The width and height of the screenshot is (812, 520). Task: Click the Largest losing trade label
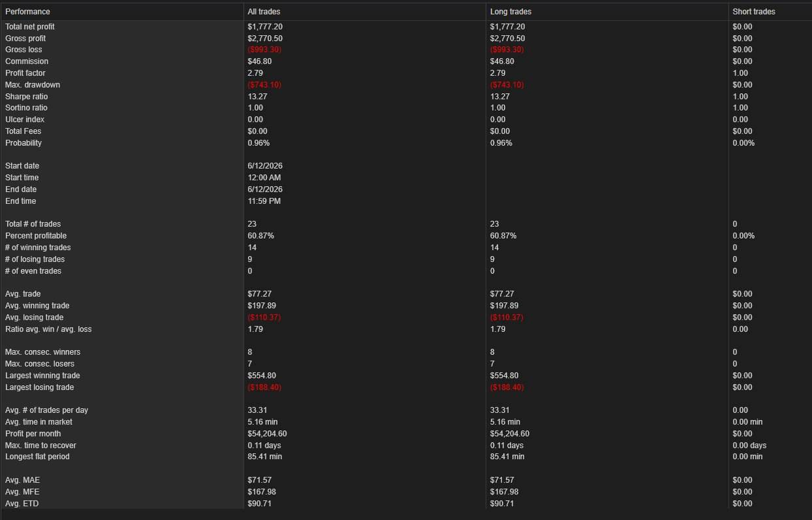coord(39,387)
